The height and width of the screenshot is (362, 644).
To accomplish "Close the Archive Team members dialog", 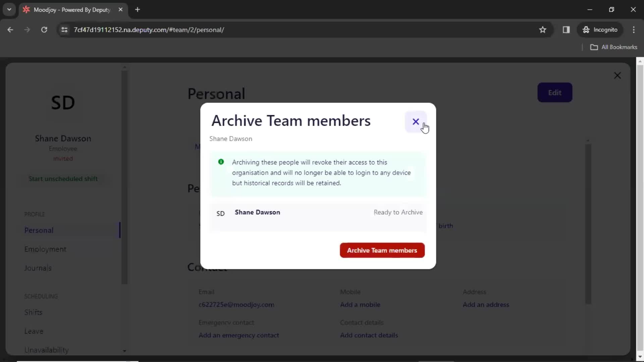I will [x=416, y=122].
